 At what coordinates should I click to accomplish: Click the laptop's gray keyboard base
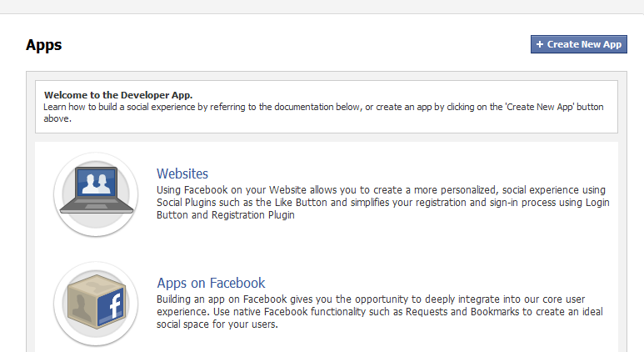click(x=97, y=205)
